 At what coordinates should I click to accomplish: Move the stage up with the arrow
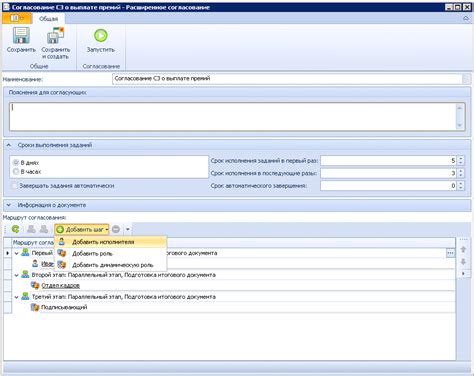click(x=463, y=249)
